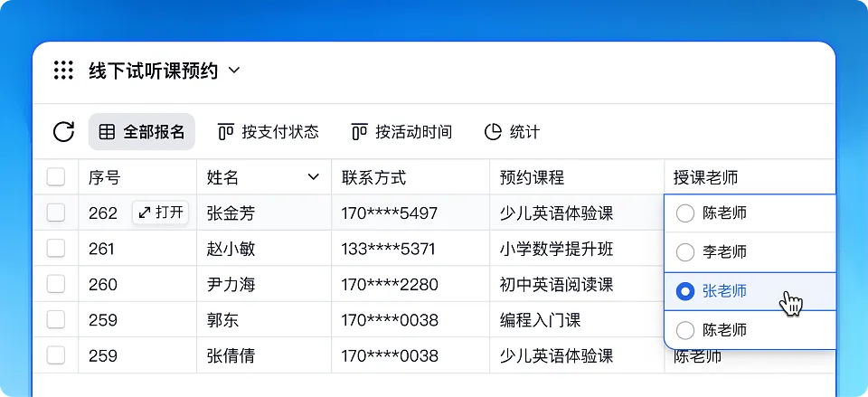Click the table icon beside 全部报名
868x397 pixels.
[x=107, y=132]
